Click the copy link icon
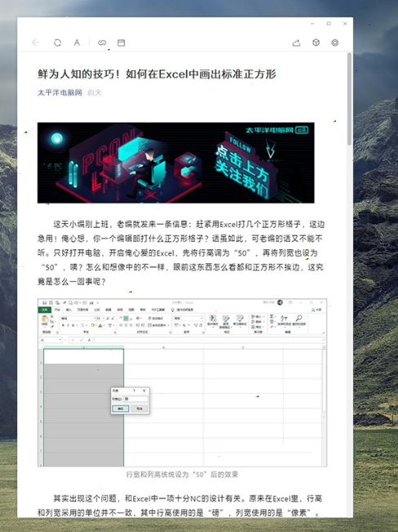 pyautogui.click(x=102, y=42)
